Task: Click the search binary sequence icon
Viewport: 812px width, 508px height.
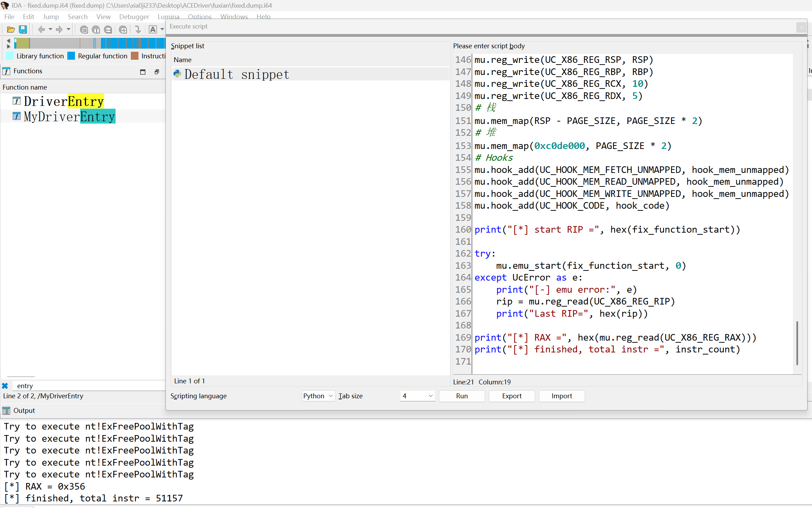Action: click(x=108, y=30)
